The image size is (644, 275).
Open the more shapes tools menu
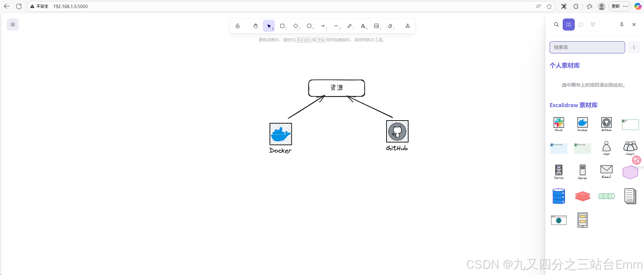point(408,26)
